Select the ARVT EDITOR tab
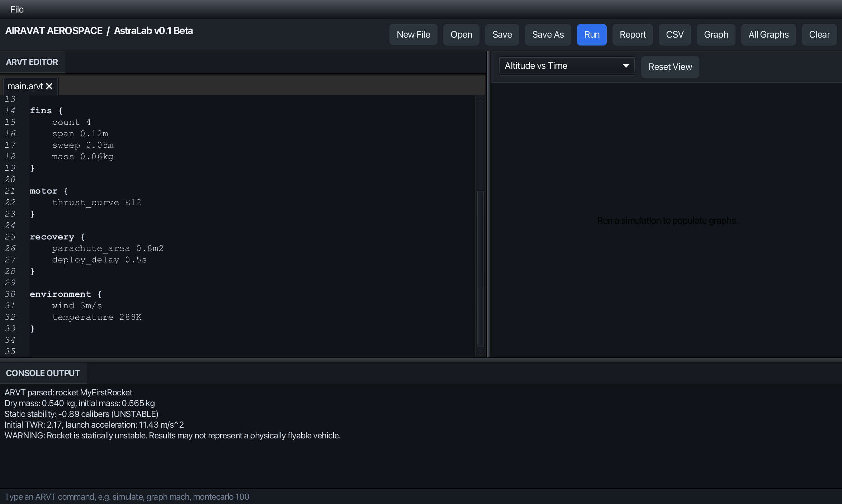The width and height of the screenshot is (842, 504). [32, 62]
